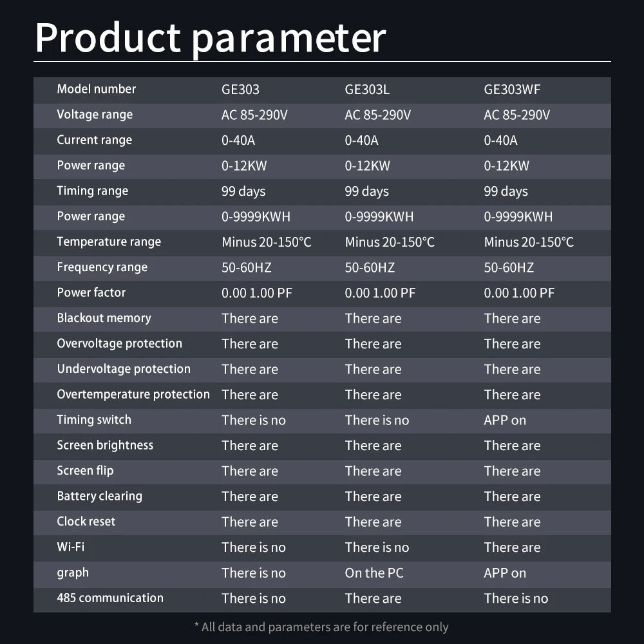Screen dimensions: 644x644
Task: Select the GE303WF model column header
Action: click(x=512, y=90)
